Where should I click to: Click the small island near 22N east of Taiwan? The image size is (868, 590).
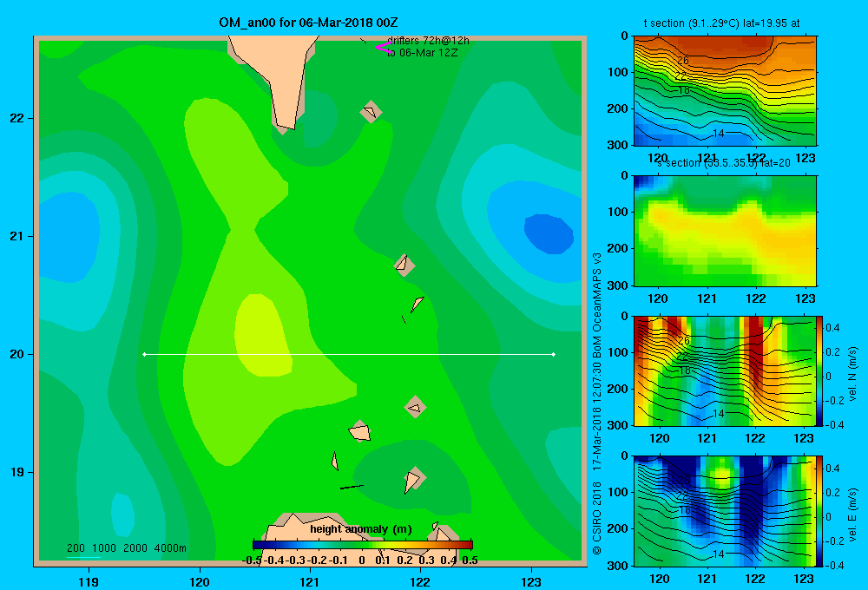click(x=371, y=112)
